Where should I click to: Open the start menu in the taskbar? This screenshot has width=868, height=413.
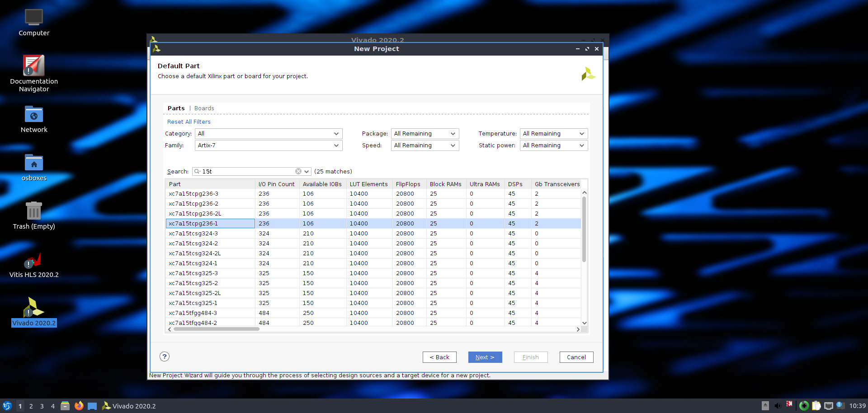pos(7,406)
